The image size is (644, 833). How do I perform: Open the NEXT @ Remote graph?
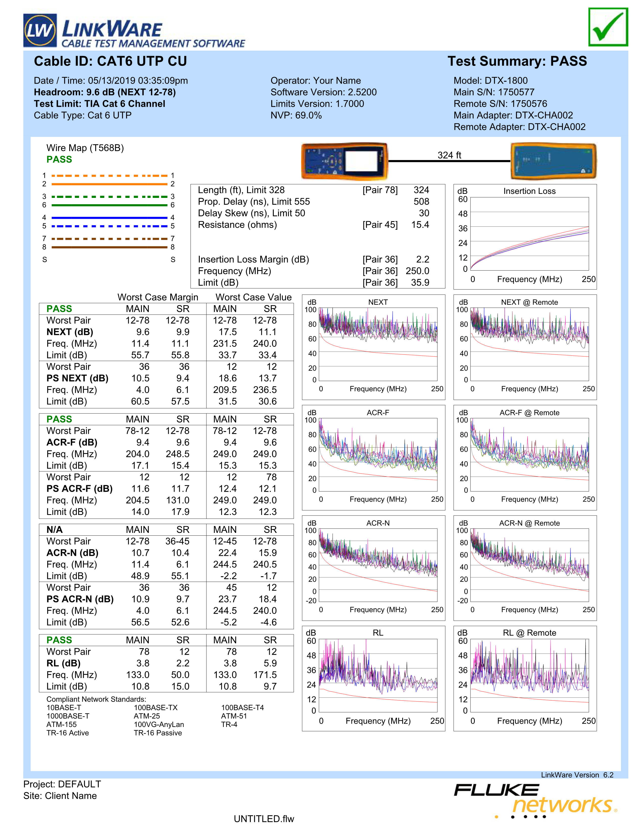point(529,344)
